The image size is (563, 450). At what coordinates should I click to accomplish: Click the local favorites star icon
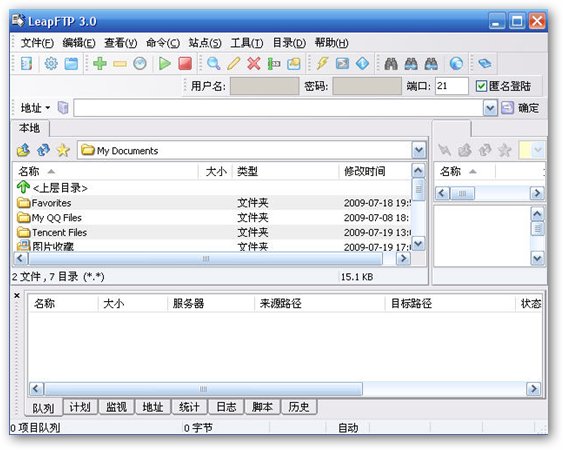point(63,150)
